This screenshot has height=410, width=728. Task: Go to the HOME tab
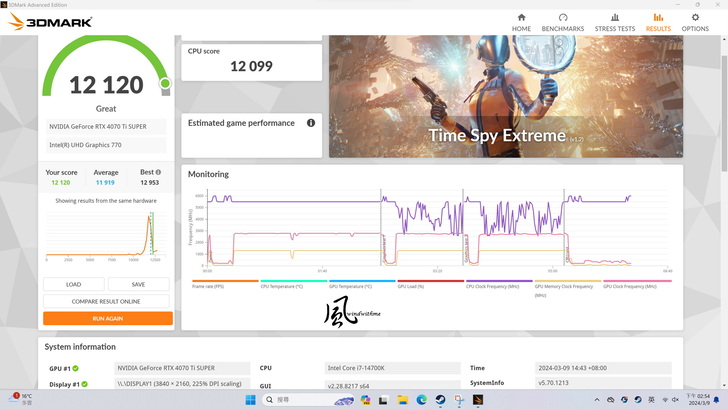(521, 22)
